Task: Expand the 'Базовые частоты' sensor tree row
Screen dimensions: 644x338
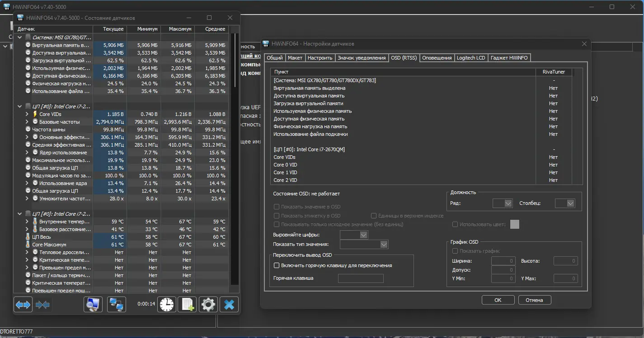Action: [x=27, y=122]
